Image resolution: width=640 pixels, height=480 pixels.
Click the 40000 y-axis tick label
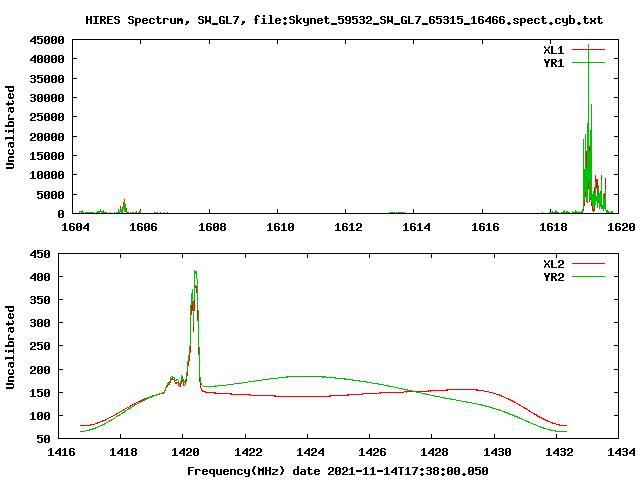point(47,59)
